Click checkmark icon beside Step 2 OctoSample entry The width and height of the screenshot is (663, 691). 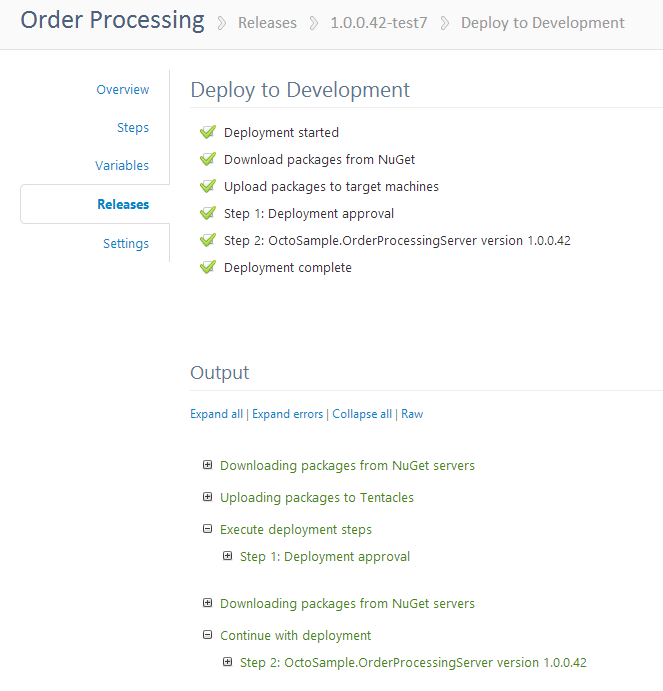(208, 240)
